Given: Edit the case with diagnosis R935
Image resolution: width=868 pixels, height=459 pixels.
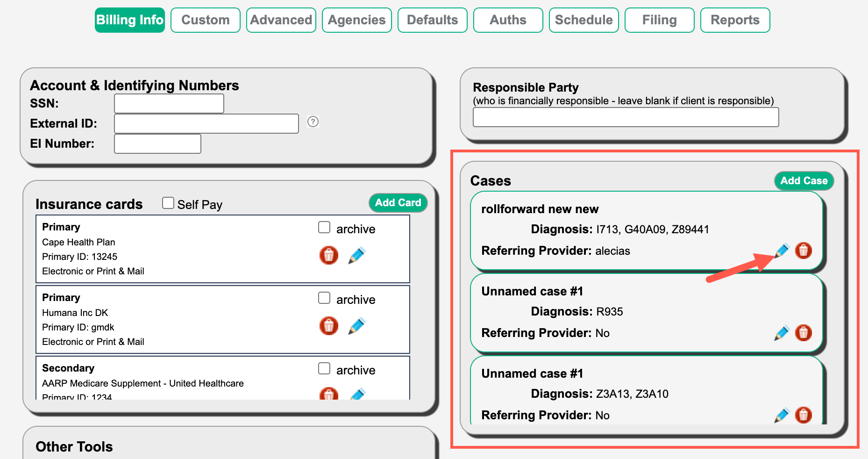Looking at the screenshot, I should [x=782, y=333].
